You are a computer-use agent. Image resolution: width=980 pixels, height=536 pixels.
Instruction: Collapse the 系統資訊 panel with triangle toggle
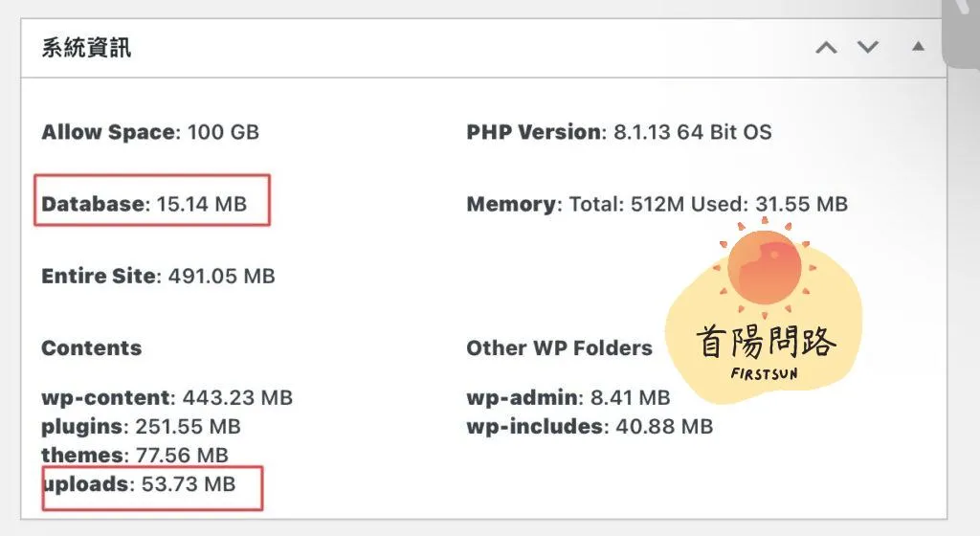918,47
